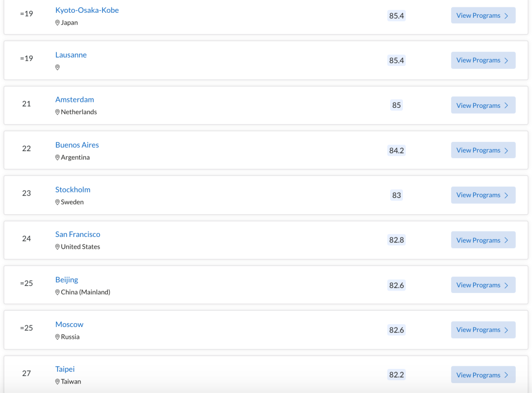Click the location pin beside United States

tap(57, 247)
